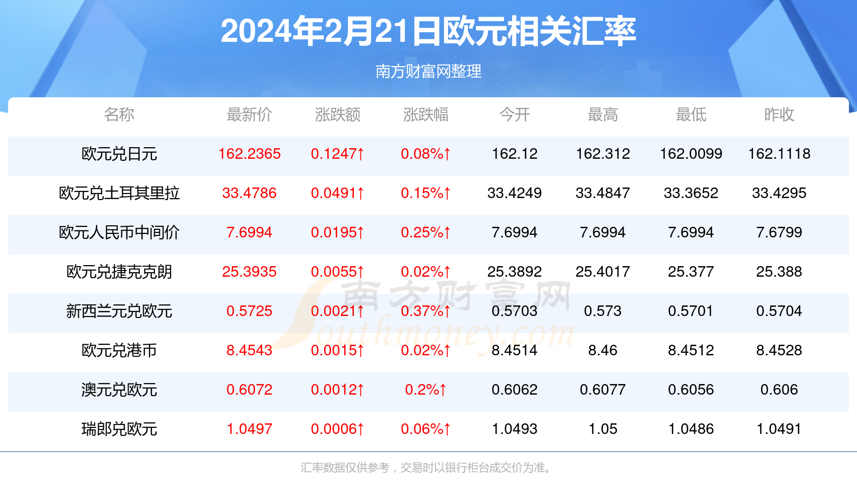857x504 pixels.
Task: Select the opening value 162.12
Action: pos(515,154)
